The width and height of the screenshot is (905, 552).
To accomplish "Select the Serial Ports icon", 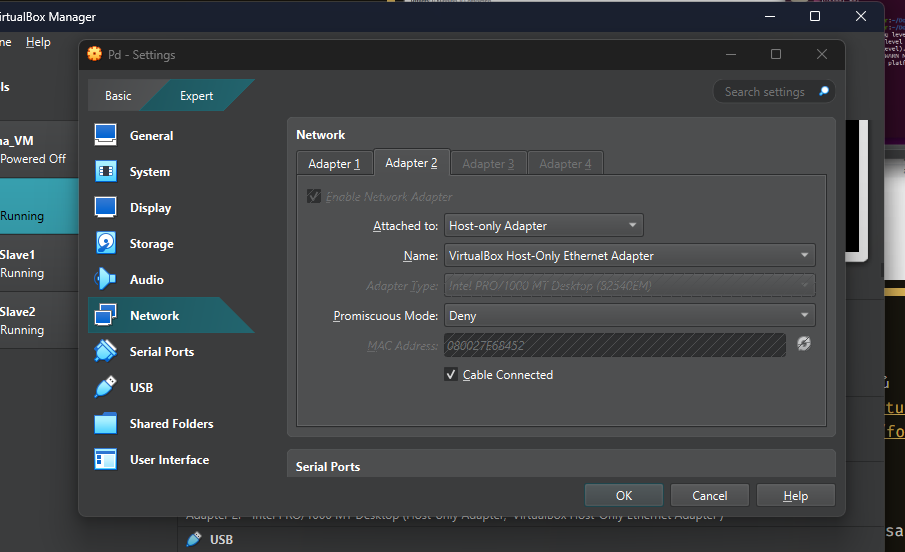I will tap(106, 352).
